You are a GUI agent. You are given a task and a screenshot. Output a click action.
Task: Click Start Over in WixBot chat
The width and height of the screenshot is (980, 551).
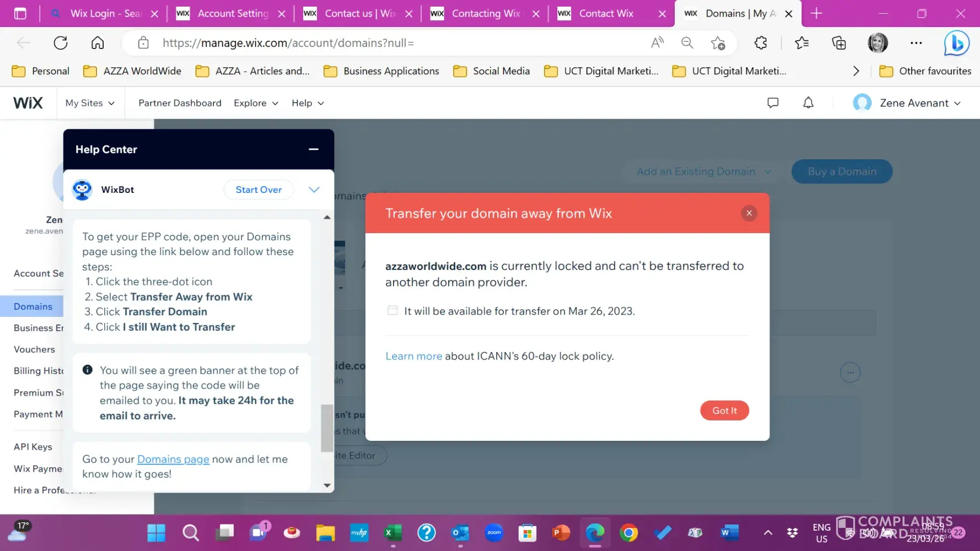(259, 190)
